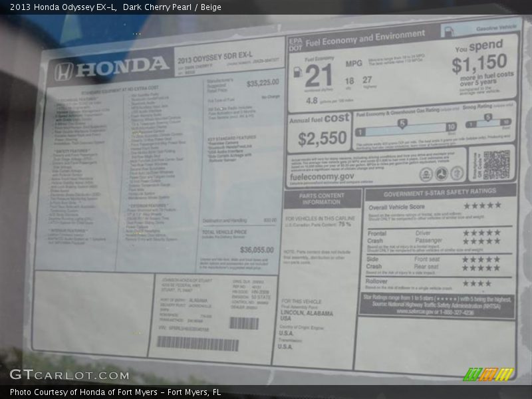Viewport: 532px width, 399px height.
Task: Click the combined 21 MPG figure
Action: (319, 76)
